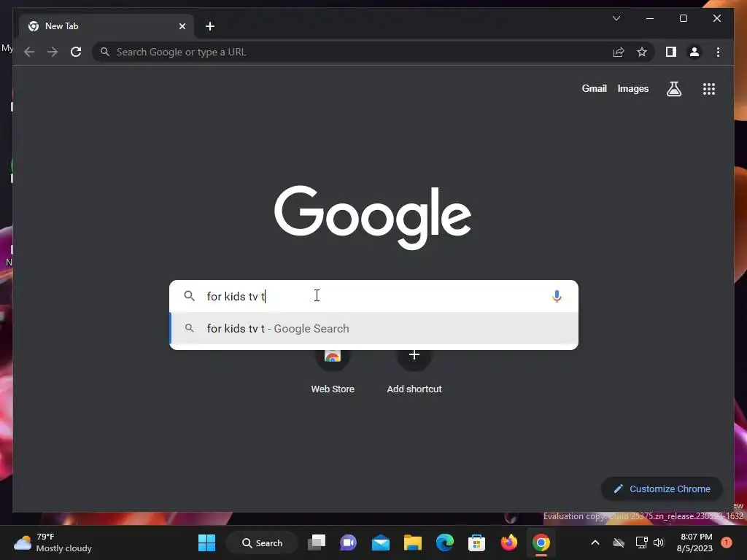
Task: Open taskbar Search box
Action: [262, 542]
